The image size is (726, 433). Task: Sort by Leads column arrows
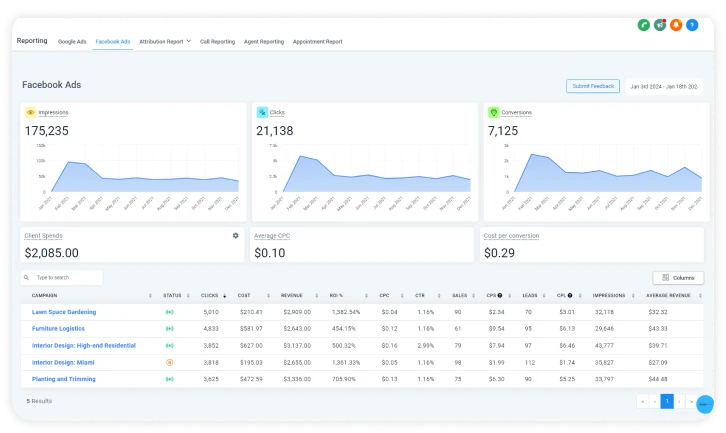point(544,295)
